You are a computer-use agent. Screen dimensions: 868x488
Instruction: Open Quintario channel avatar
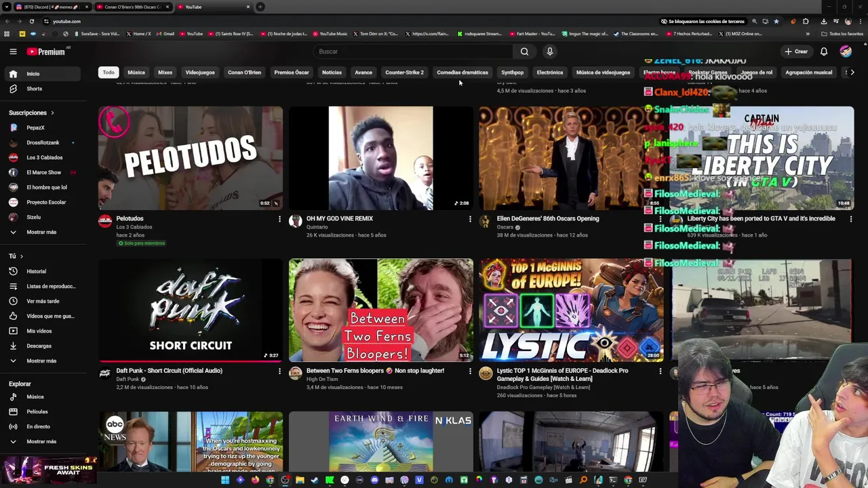pos(295,221)
